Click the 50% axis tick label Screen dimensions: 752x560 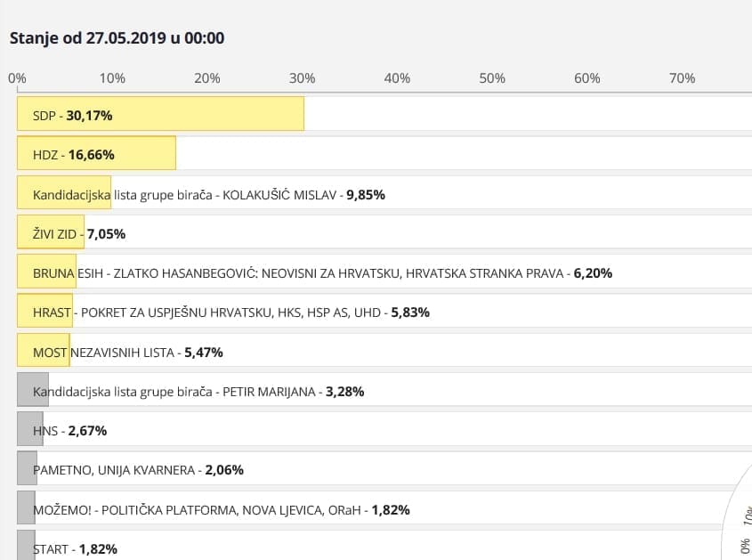pos(492,78)
